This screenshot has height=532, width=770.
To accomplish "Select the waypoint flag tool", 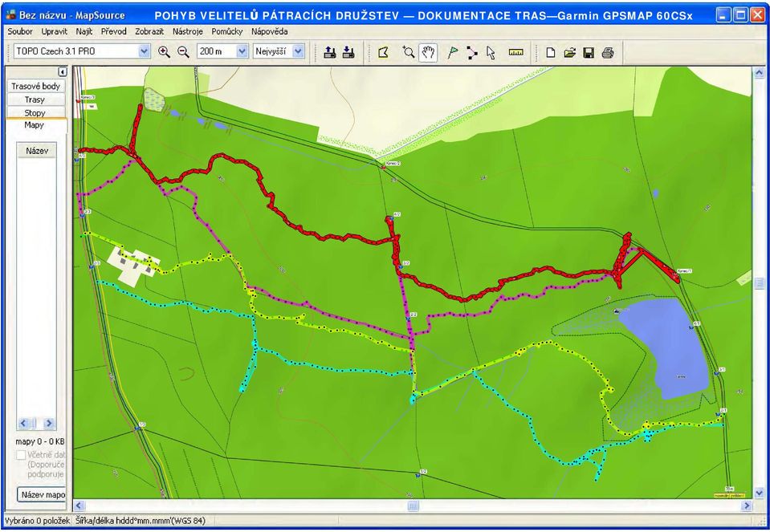I will (x=452, y=52).
